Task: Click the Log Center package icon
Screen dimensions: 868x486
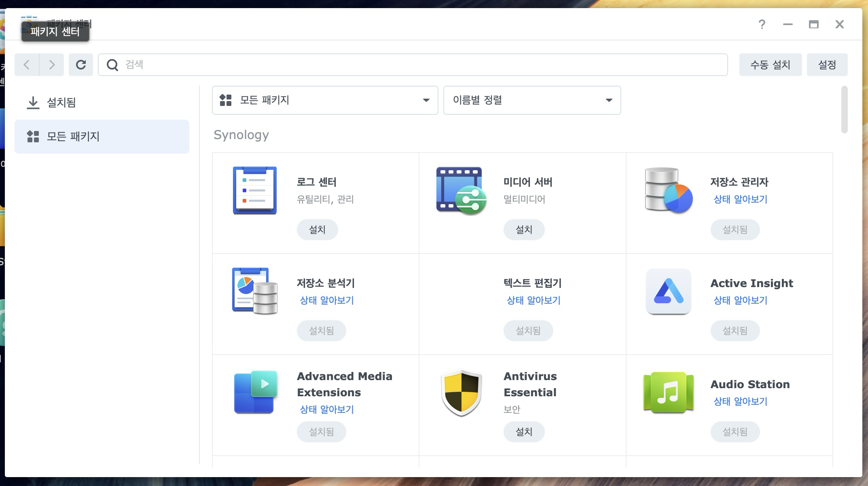Action: click(x=254, y=190)
